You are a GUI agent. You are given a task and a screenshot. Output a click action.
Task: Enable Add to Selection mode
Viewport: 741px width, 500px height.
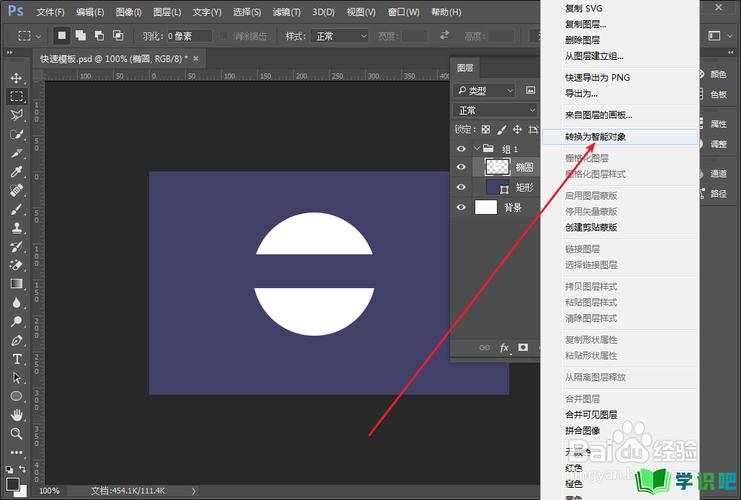click(81, 35)
